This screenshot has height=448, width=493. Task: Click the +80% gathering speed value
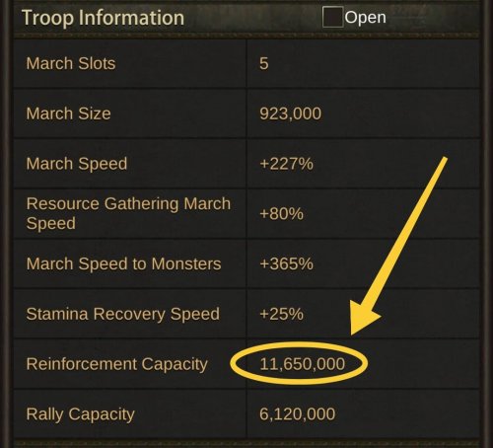pyautogui.click(x=281, y=214)
